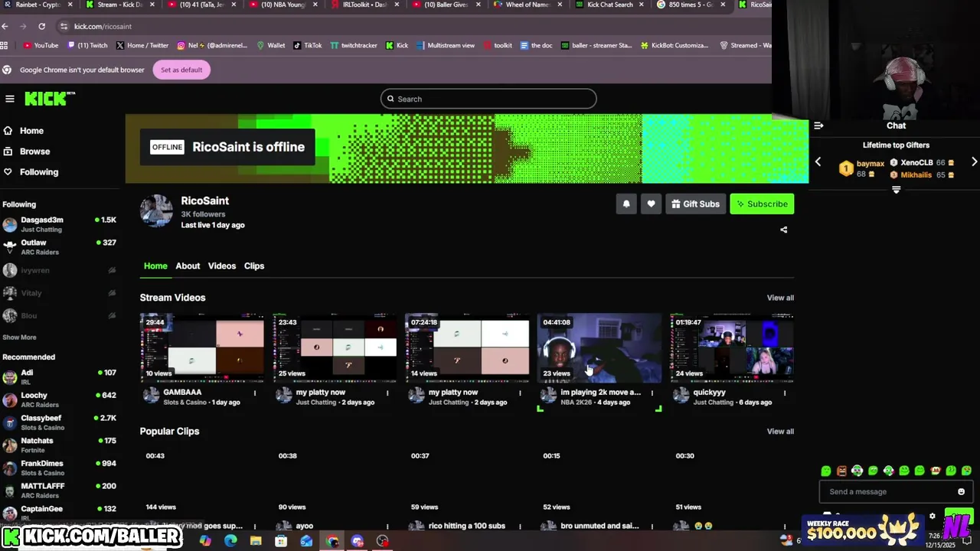
Task: Click Set as default browser button
Action: 181,70
